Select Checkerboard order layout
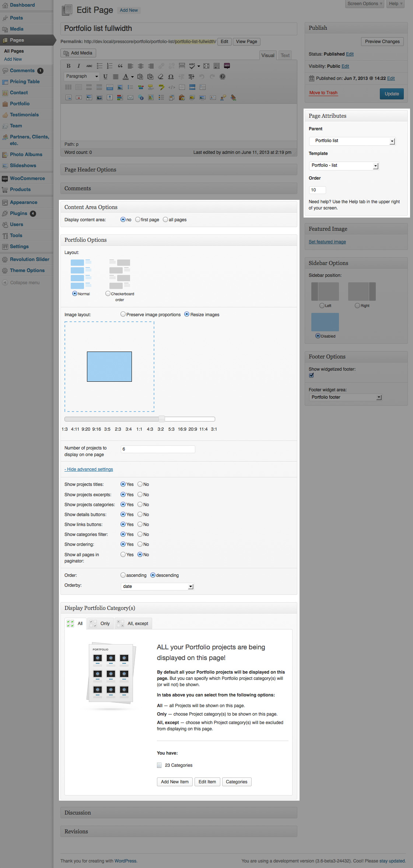Image resolution: width=413 pixels, height=868 pixels. pos(108,294)
